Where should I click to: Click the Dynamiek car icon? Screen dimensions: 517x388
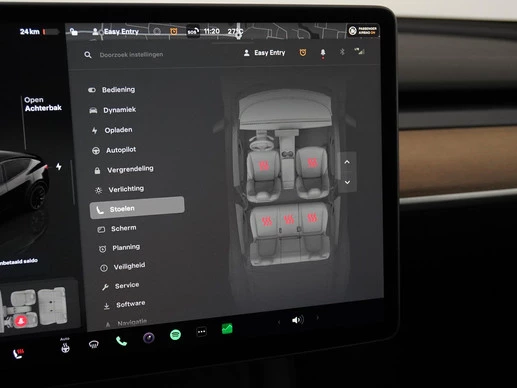[93, 110]
